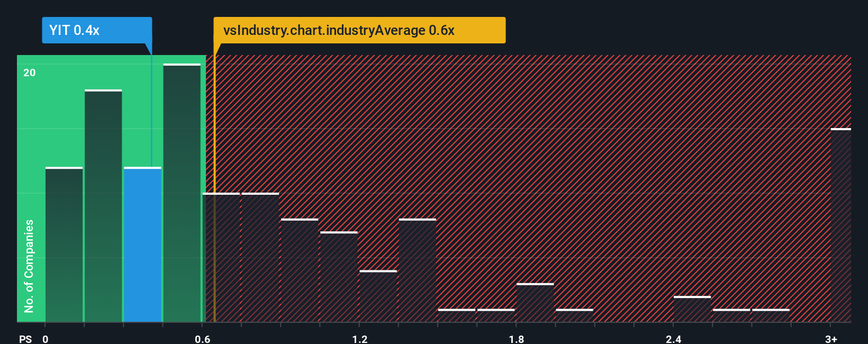Click the 'No. of Companies' axis title
This screenshot has width=868, height=344.
(x=29, y=266)
